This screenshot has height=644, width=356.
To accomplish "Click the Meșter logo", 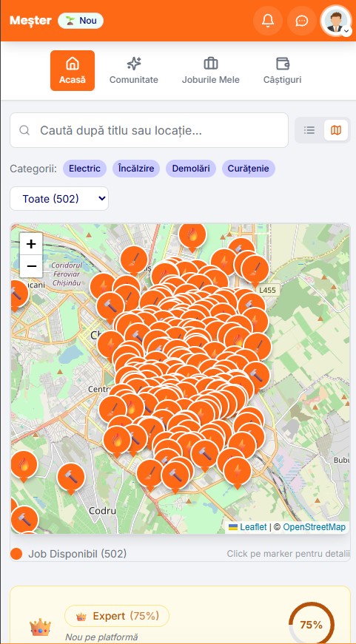I will coord(30,20).
